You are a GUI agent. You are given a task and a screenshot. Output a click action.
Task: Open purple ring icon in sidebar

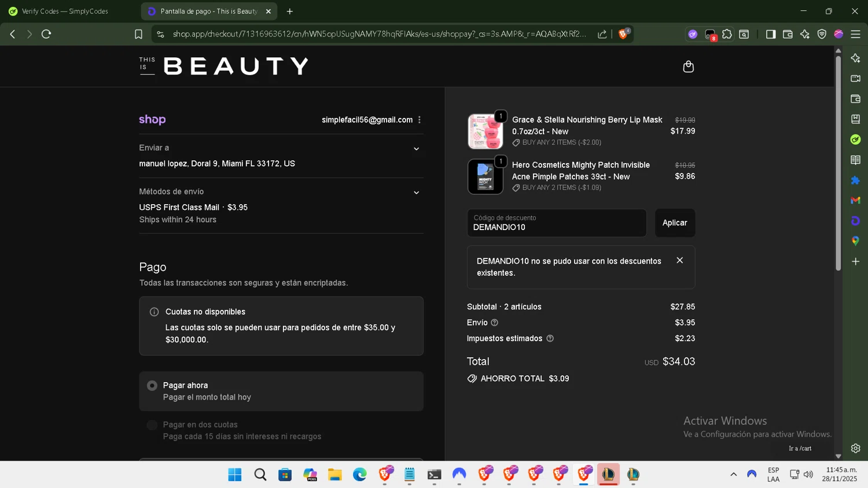point(856,221)
